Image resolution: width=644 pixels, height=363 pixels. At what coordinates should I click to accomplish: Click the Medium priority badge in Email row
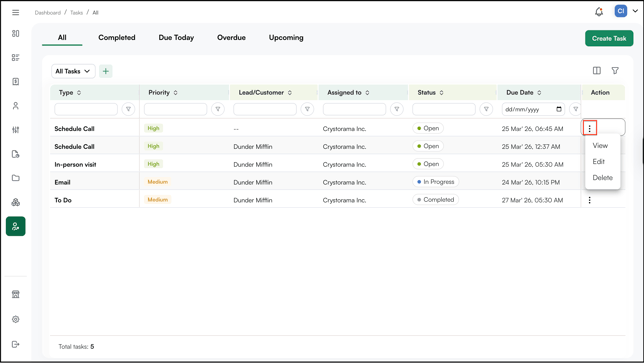point(158,182)
